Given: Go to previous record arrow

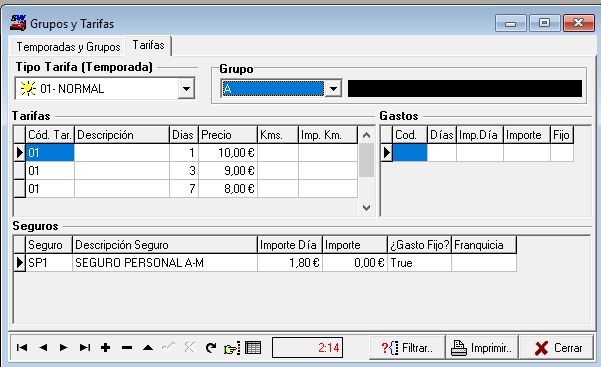Looking at the screenshot, I should tap(43, 348).
